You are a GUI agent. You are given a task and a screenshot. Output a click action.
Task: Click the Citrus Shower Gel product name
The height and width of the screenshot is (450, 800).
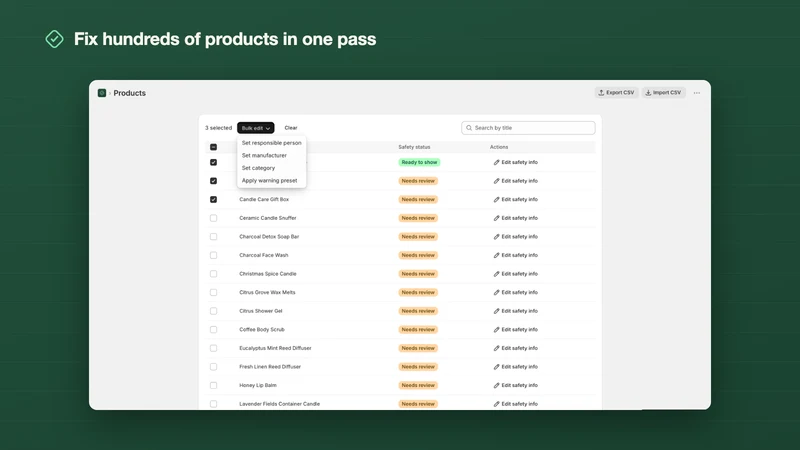point(261,311)
